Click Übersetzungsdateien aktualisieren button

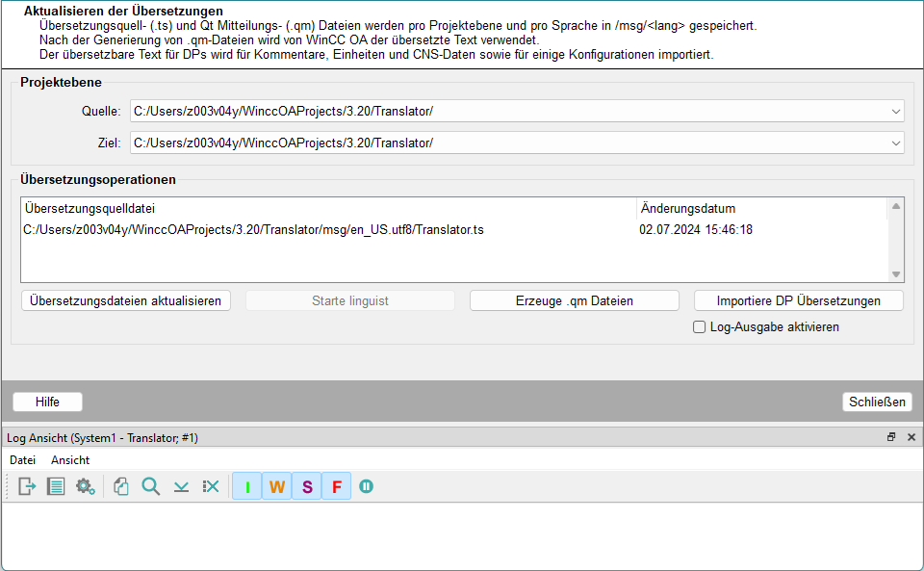[125, 300]
